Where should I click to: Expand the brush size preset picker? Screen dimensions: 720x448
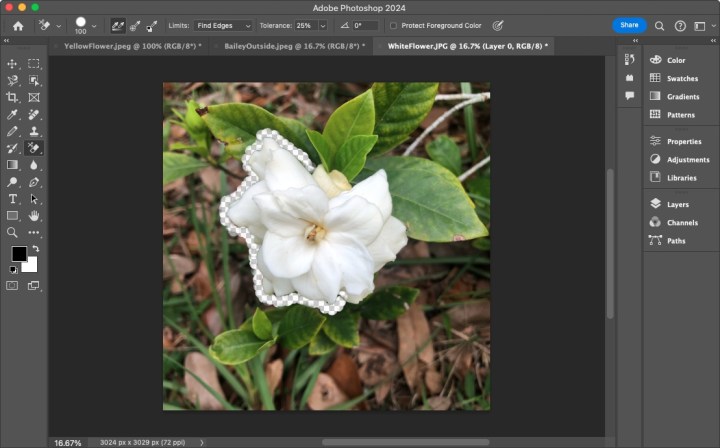(x=95, y=25)
